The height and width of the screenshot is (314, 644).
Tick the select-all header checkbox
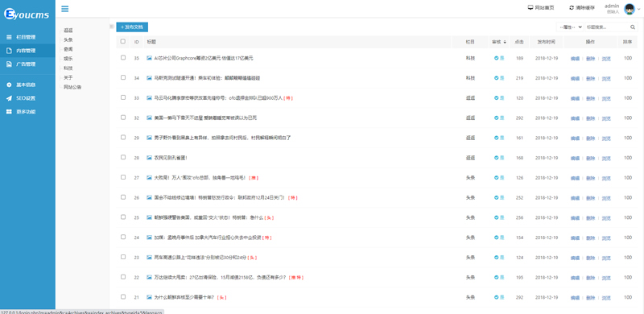tap(123, 41)
